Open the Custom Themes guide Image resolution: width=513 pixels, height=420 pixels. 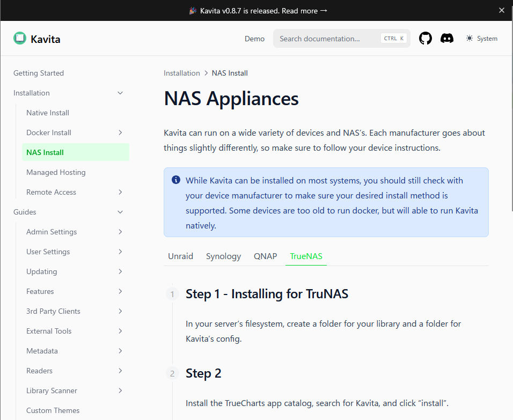pos(53,410)
